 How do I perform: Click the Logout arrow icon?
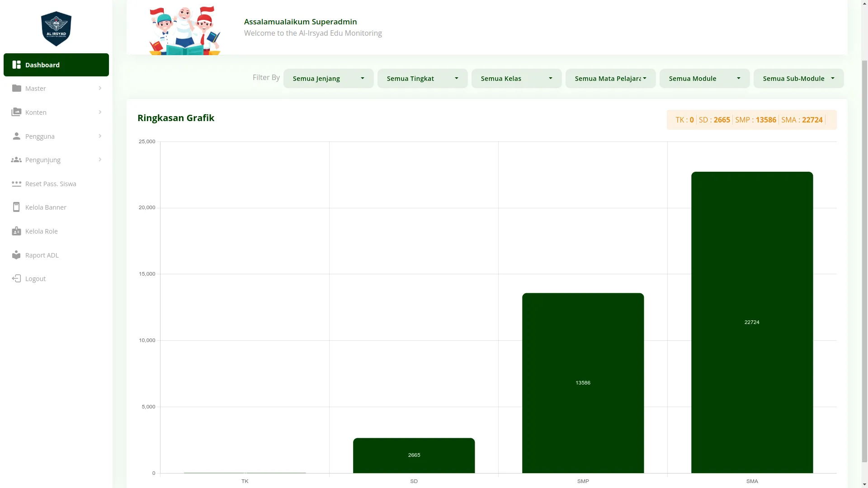[x=17, y=278]
